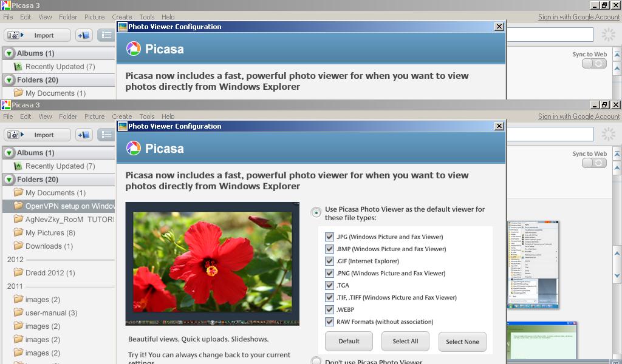The height and width of the screenshot is (364, 622).
Task: Click Sign in with Google Account, lower window
Action: coord(578,116)
